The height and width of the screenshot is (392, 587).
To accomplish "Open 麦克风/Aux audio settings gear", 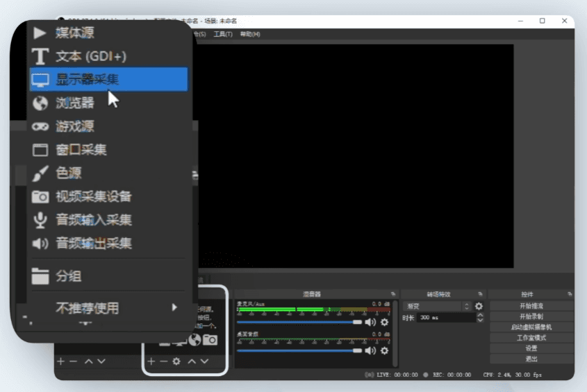I will coord(384,322).
